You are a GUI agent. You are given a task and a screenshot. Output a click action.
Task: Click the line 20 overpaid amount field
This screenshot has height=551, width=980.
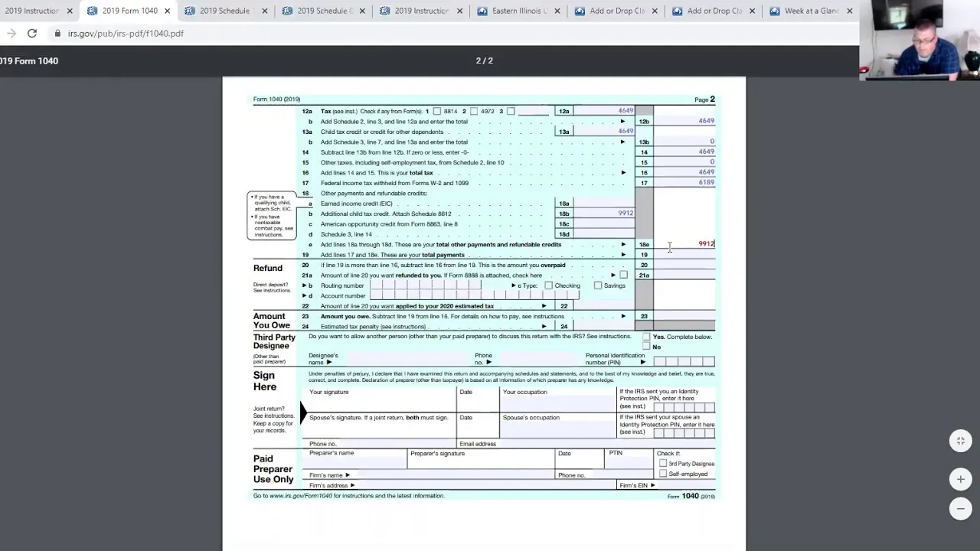(x=684, y=265)
